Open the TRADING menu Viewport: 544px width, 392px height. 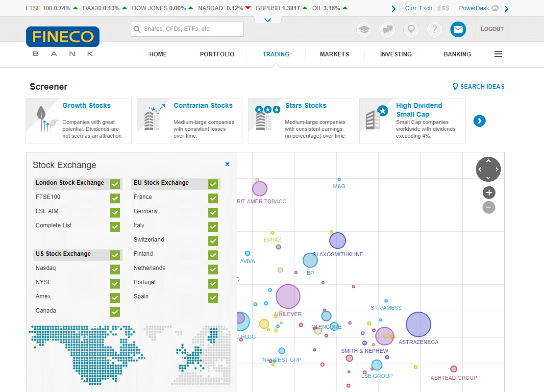click(276, 54)
